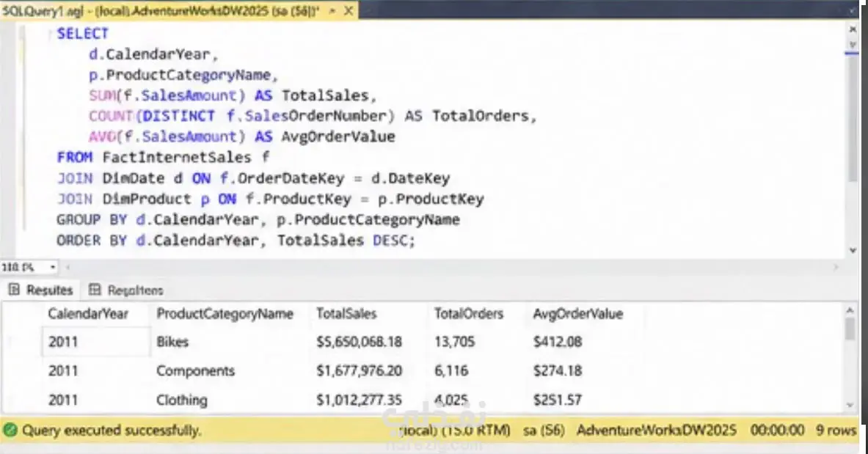Place cursor on the TotalSales alias
This screenshot has height=454, width=868.
click(x=325, y=95)
